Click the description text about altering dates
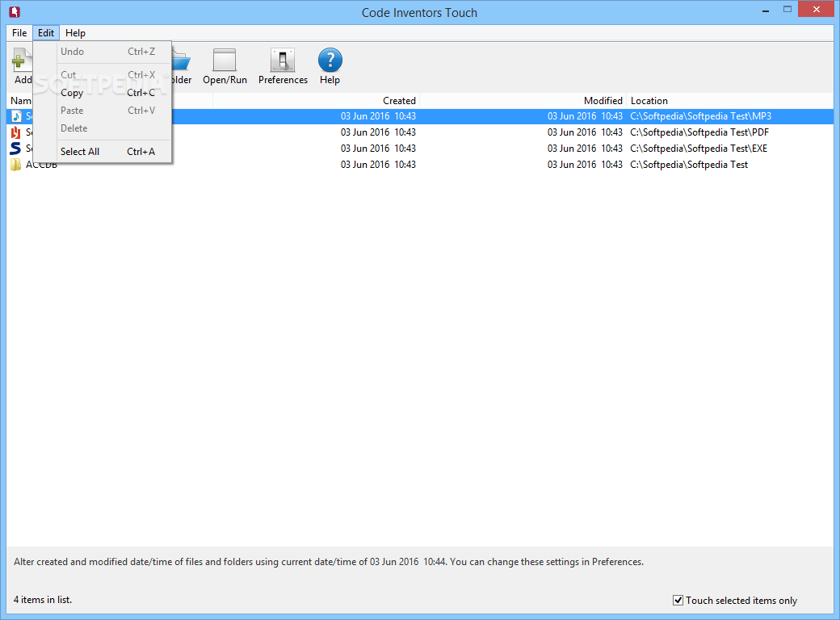The width and height of the screenshot is (840, 620). (329, 562)
